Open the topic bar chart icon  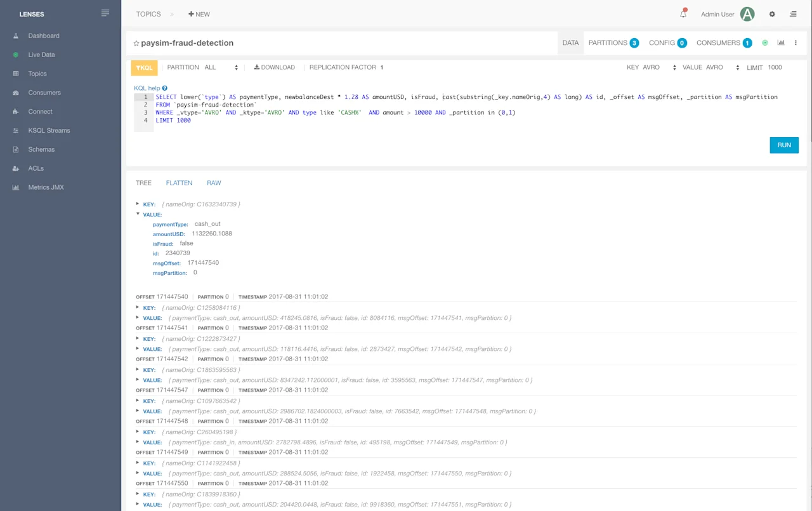coord(781,43)
